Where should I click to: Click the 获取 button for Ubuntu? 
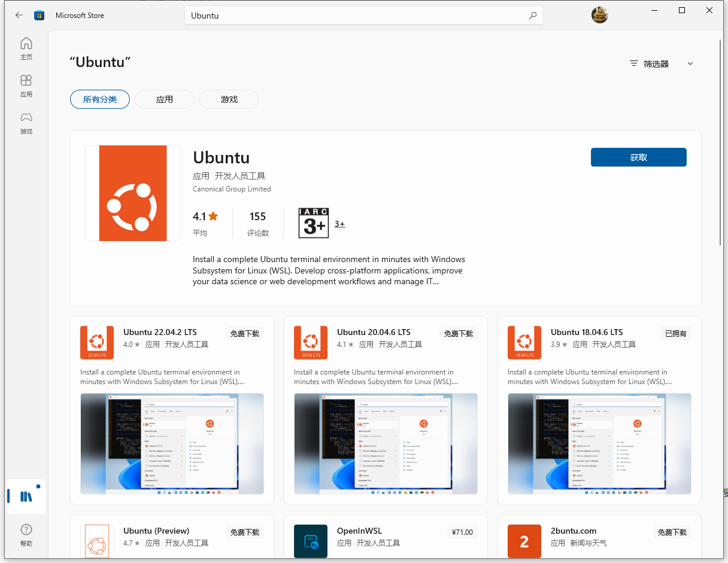(638, 157)
